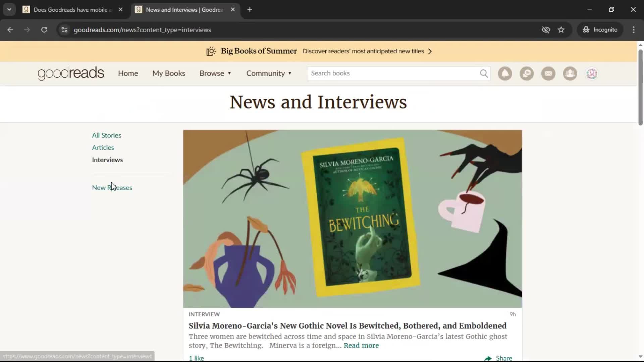Reload the page
Screen dimensions: 644x362
[x=44, y=30]
